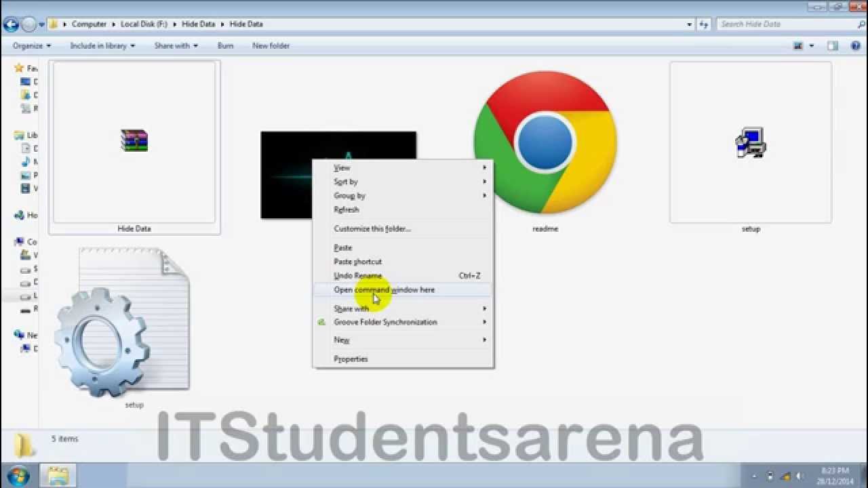868x488 pixels.
Task: Open previous locations dropdown in address bar
Action: [690, 24]
